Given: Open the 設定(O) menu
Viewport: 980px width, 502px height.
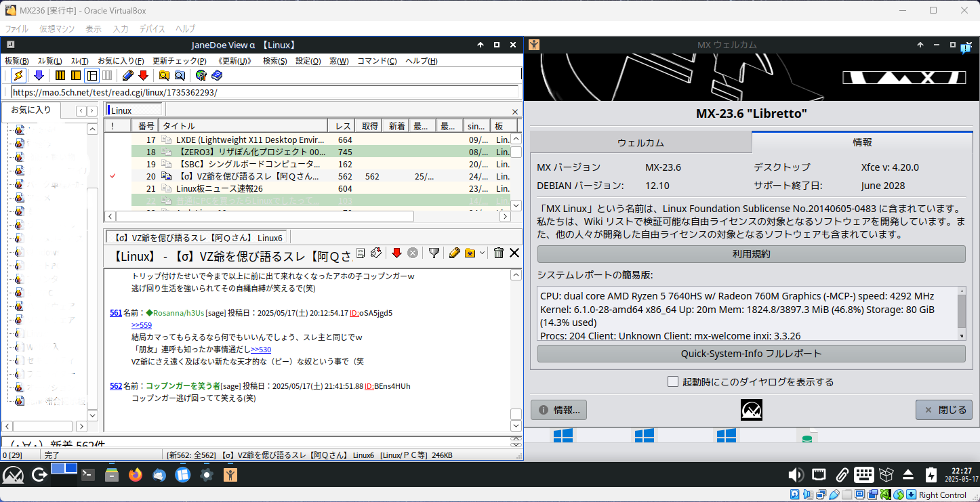Looking at the screenshot, I should click(x=308, y=61).
